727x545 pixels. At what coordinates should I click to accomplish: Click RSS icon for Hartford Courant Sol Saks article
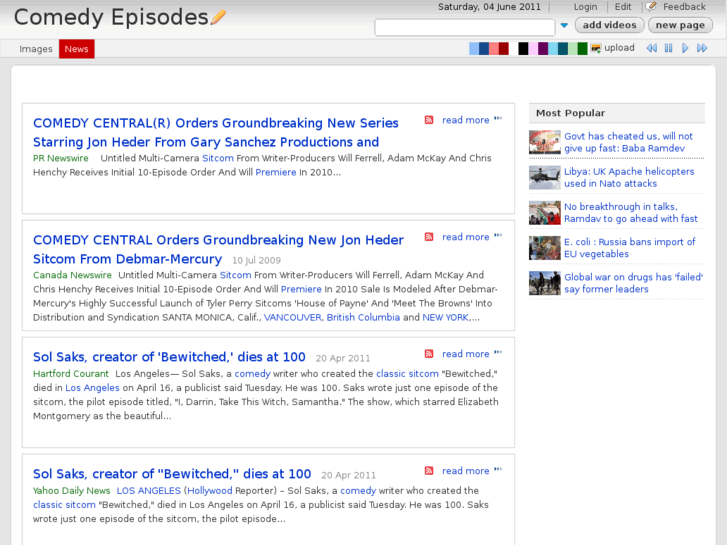[x=429, y=354]
